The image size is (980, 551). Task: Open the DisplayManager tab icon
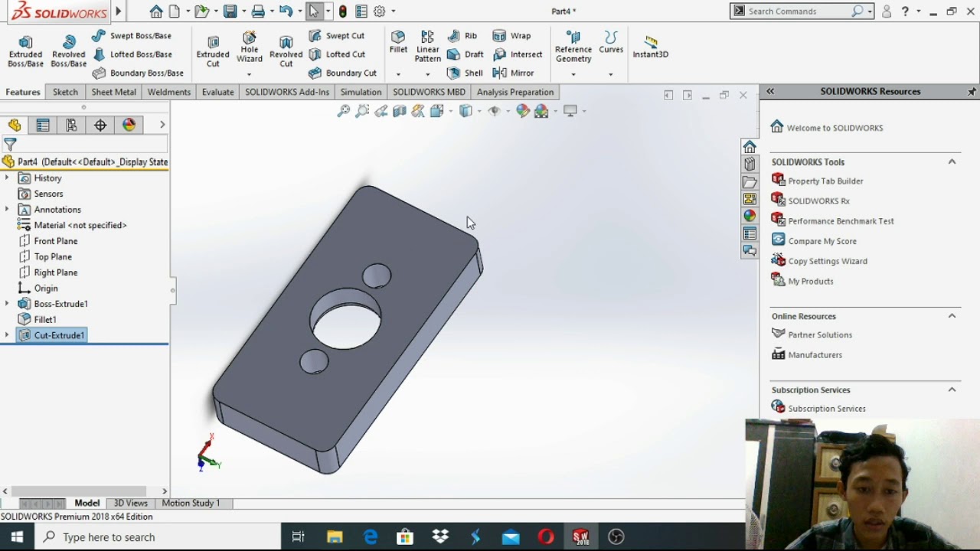129,125
